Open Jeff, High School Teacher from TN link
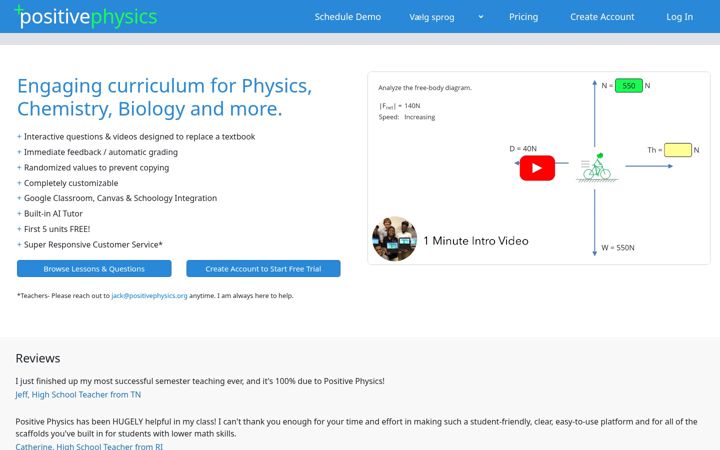 (x=78, y=394)
